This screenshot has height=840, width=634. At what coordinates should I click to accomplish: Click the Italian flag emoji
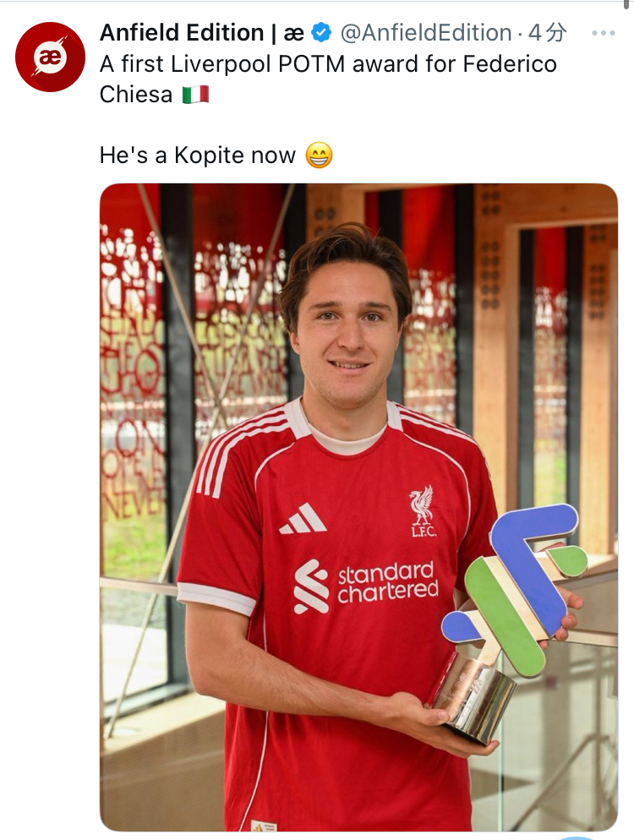click(x=195, y=95)
